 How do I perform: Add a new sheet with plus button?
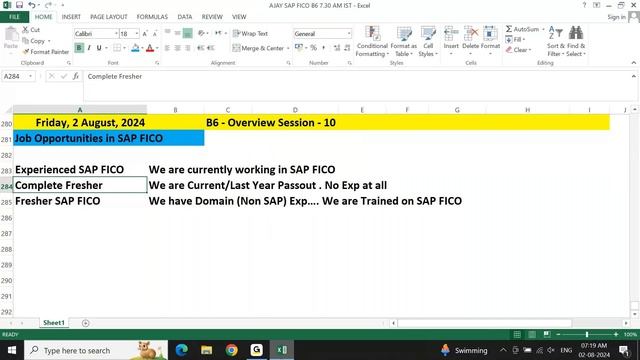coord(85,323)
